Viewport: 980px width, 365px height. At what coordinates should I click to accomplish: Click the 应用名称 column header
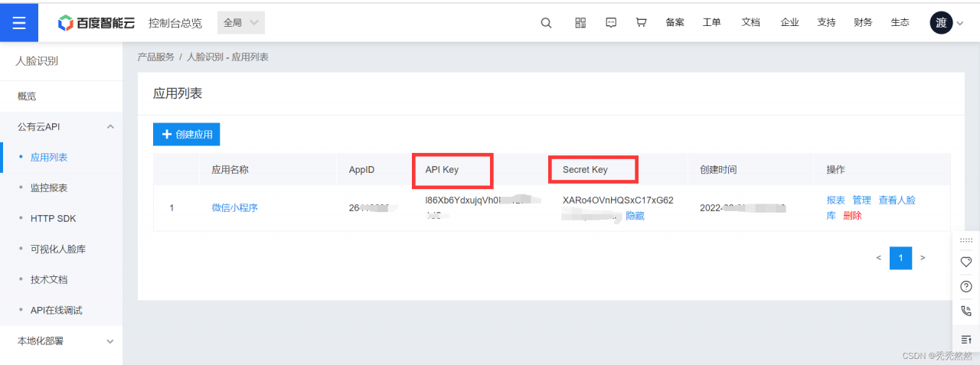[230, 170]
